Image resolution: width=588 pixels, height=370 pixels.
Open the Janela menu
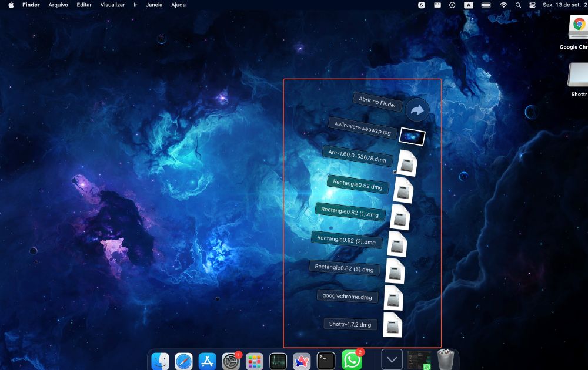154,5
